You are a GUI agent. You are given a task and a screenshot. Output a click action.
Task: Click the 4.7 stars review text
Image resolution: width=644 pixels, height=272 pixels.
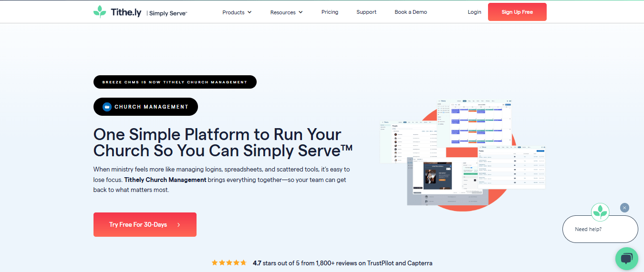[x=343, y=263]
